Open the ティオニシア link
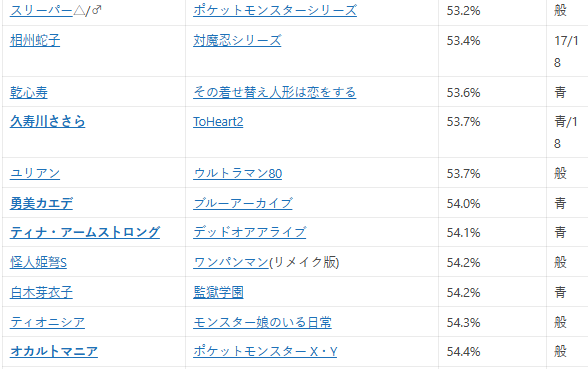Image resolution: width=588 pixels, height=369 pixels. tap(47, 322)
